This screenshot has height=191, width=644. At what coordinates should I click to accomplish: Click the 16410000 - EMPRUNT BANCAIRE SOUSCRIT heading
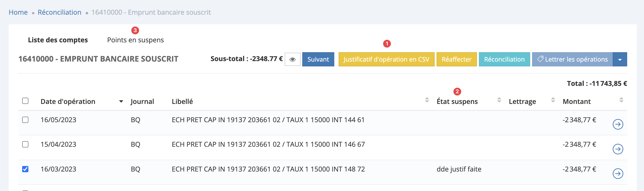point(98,59)
